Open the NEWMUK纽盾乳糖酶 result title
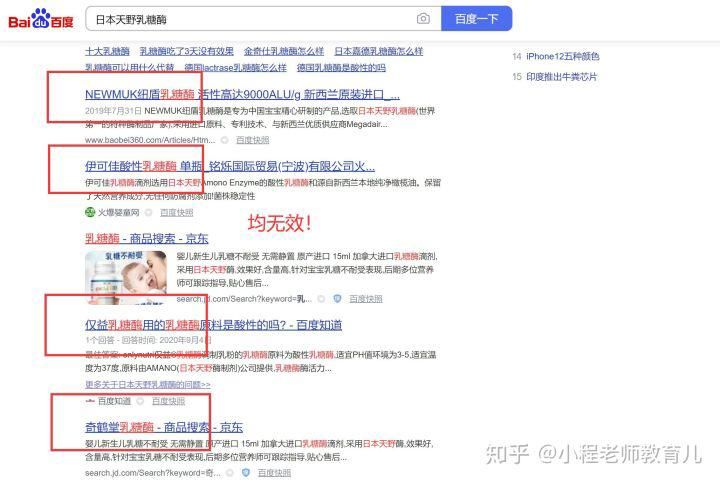 pos(242,95)
